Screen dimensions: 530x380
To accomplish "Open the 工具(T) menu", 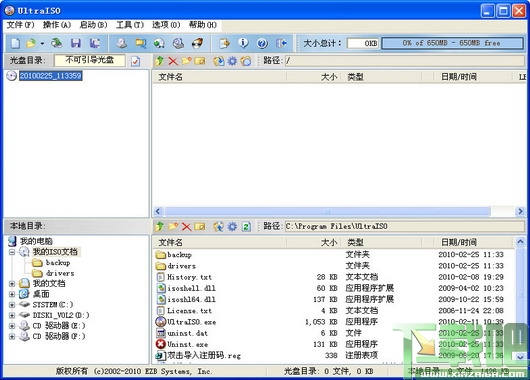I will pyautogui.click(x=130, y=25).
